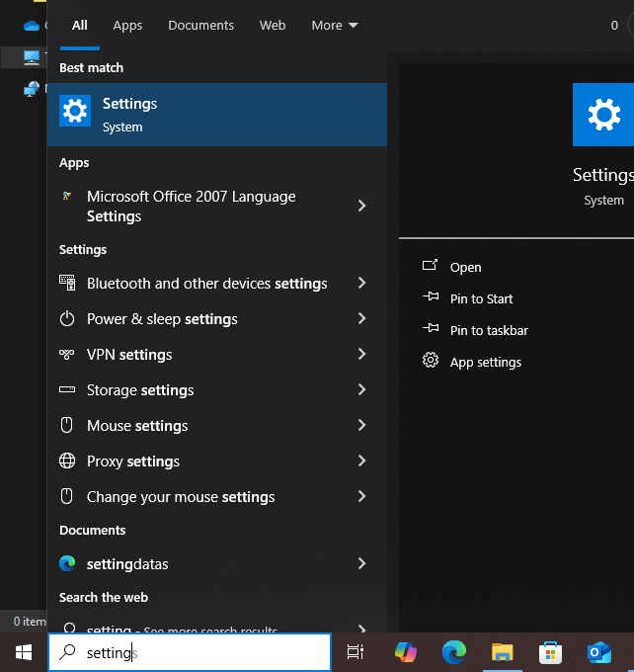This screenshot has width=634, height=672.
Task: Expand Storage settings chevron
Action: coord(362,389)
